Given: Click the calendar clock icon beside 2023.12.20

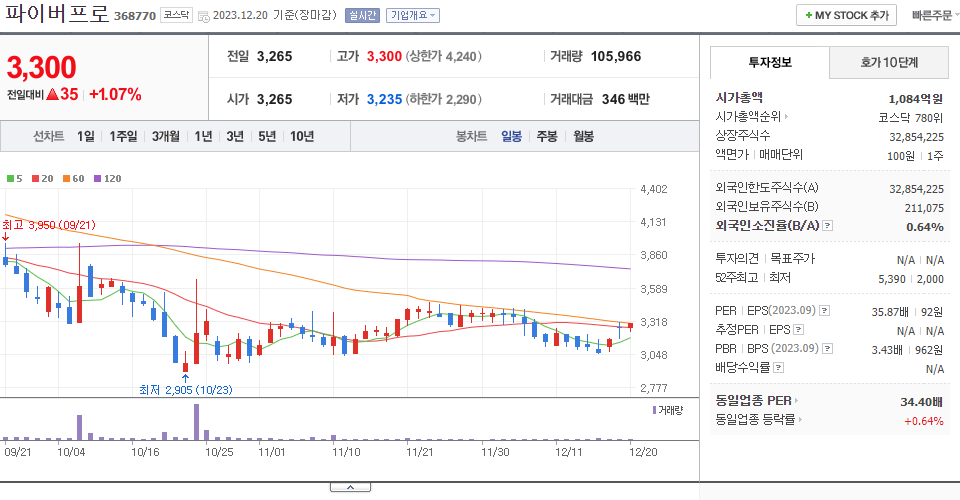Looking at the screenshot, I should coord(203,17).
